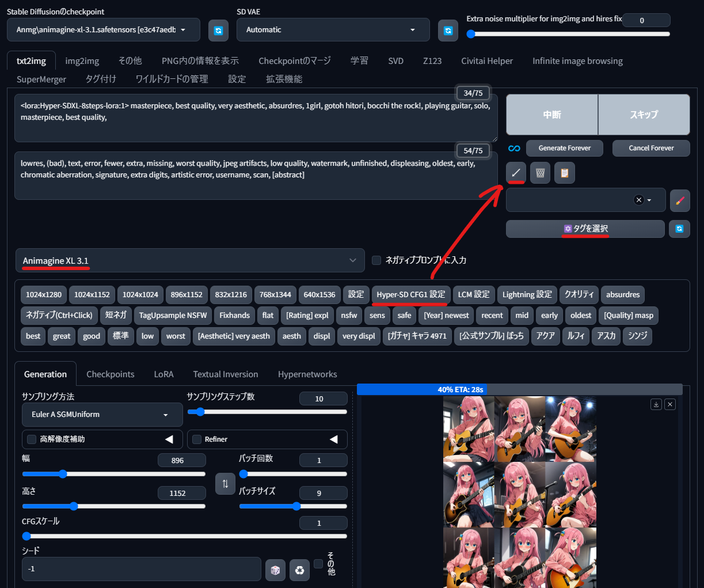Click the infinity Generate Forever icon
Image resolution: width=704 pixels, height=588 pixels.
tap(514, 149)
